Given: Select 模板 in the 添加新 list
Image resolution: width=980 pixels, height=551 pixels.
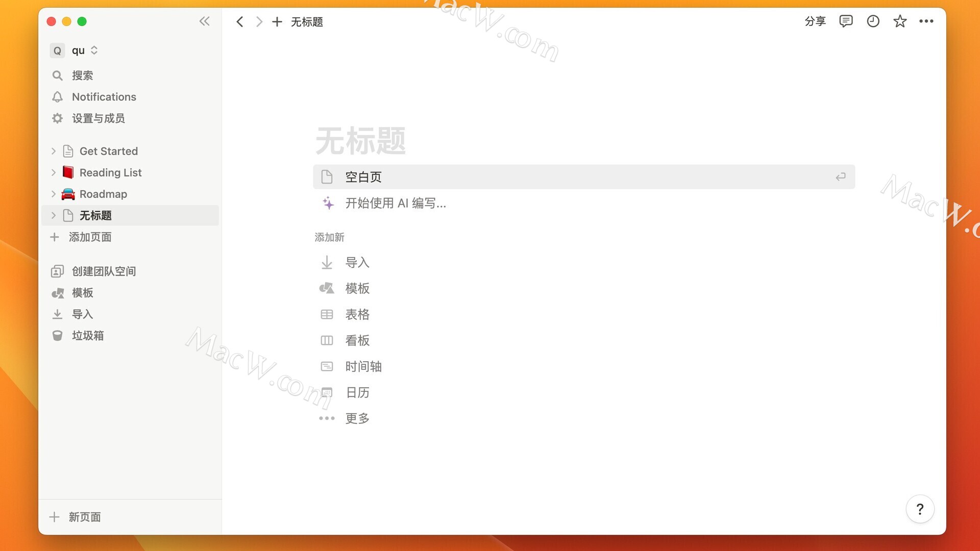Looking at the screenshot, I should 357,288.
